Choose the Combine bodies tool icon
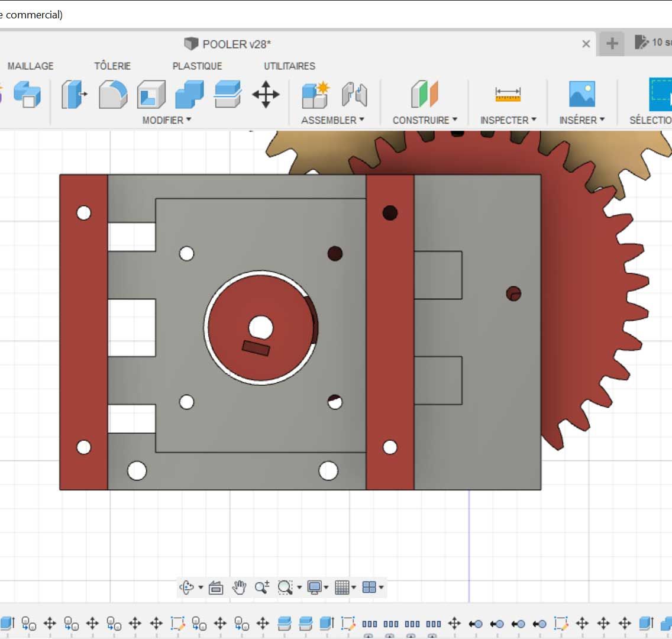This screenshot has width=672, height=639. coord(189,95)
